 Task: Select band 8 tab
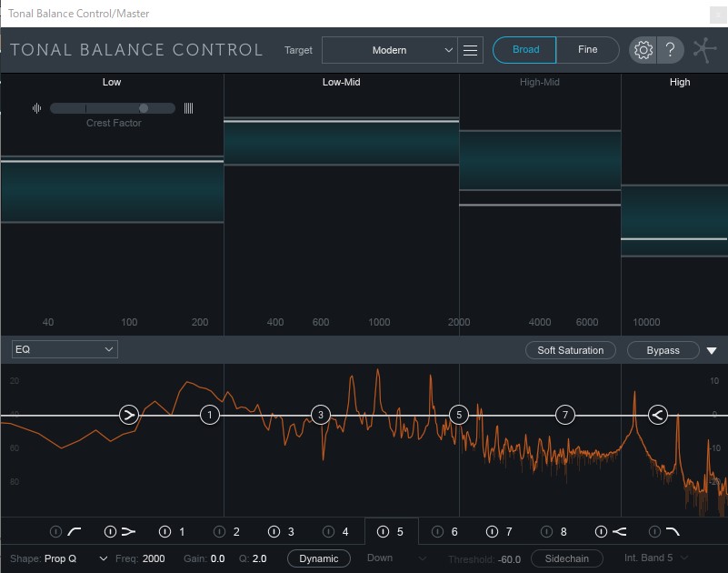click(563, 532)
